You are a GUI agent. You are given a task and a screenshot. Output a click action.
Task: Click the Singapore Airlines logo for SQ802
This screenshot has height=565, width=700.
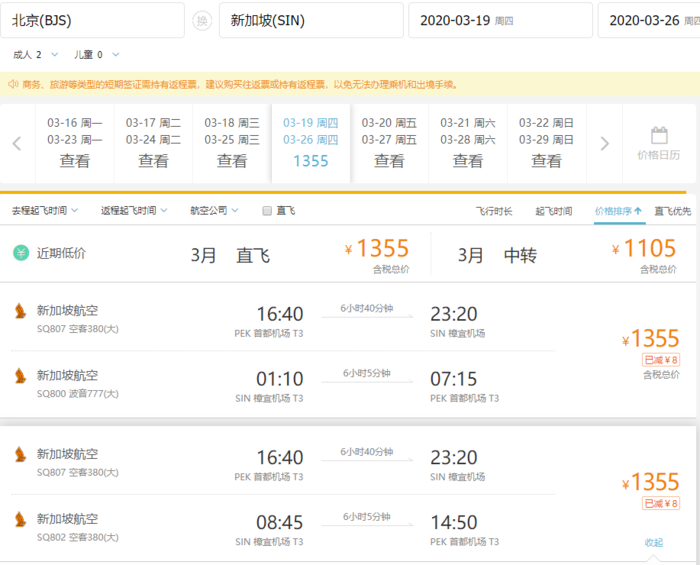(x=20, y=520)
